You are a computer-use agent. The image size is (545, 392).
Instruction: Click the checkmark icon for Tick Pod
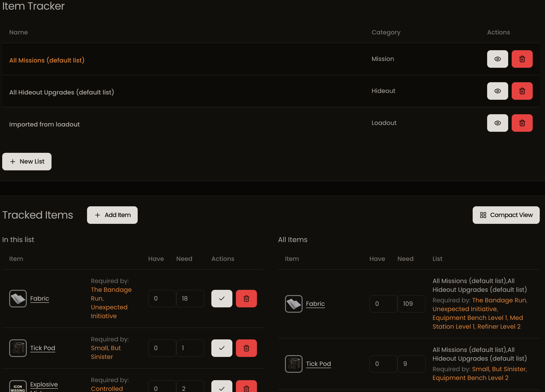222,348
